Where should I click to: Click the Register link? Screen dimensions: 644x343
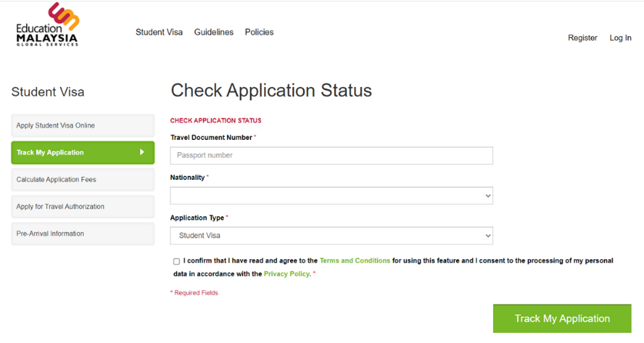582,38
